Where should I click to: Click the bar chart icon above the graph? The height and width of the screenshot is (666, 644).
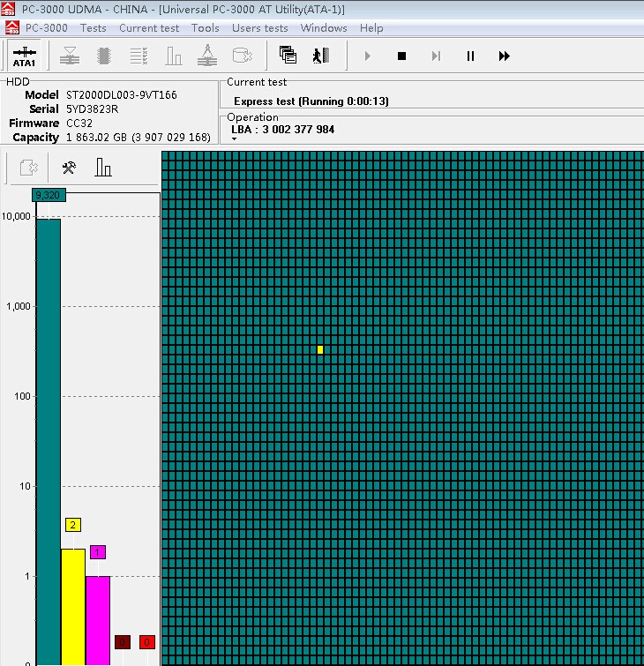103,167
